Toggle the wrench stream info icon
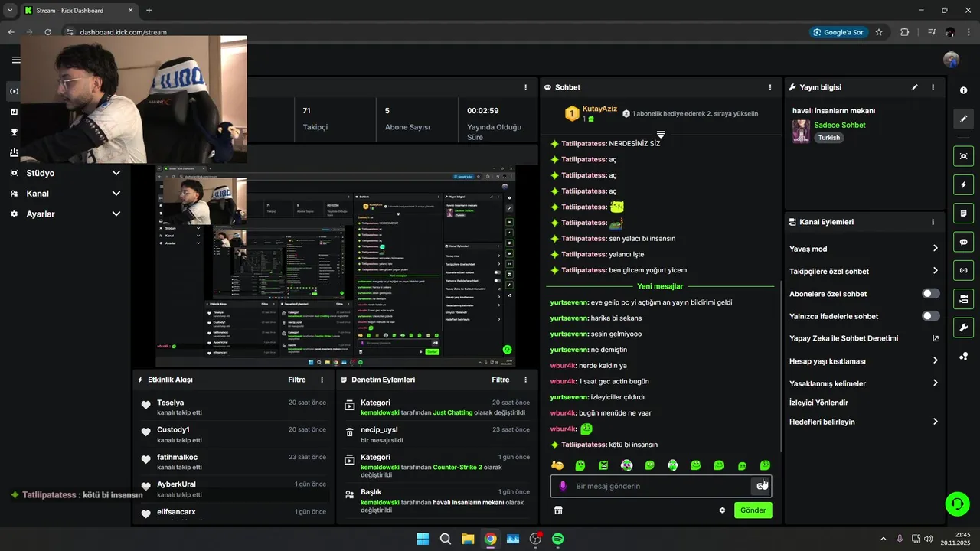 pyautogui.click(x=963, y=328)
